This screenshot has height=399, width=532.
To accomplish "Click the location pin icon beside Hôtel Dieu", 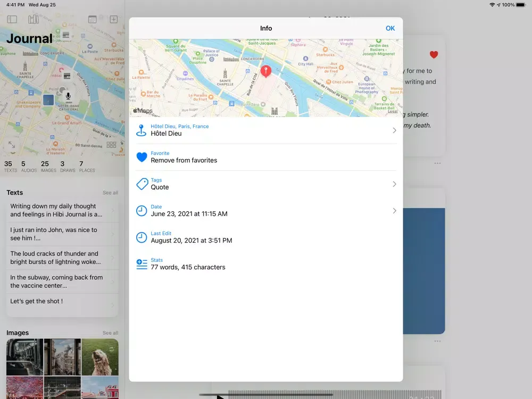I will [x=141, y=130].
